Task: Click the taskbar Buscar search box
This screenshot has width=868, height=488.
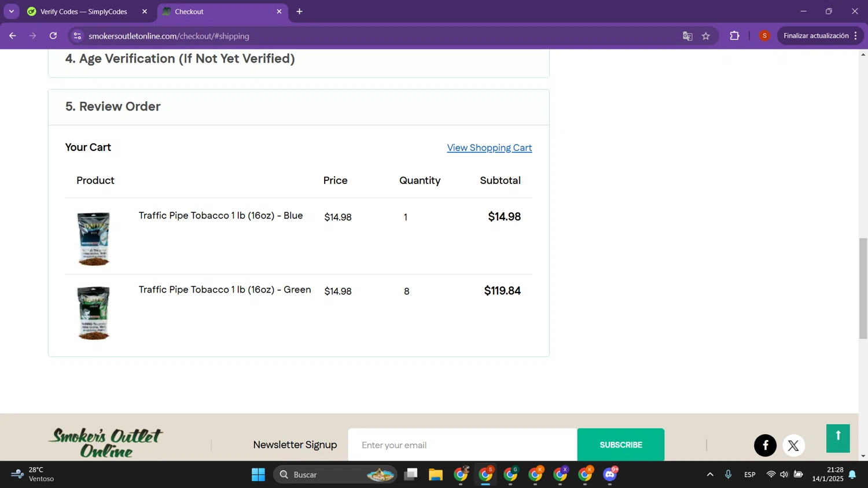Action: [x=335, y=475]
